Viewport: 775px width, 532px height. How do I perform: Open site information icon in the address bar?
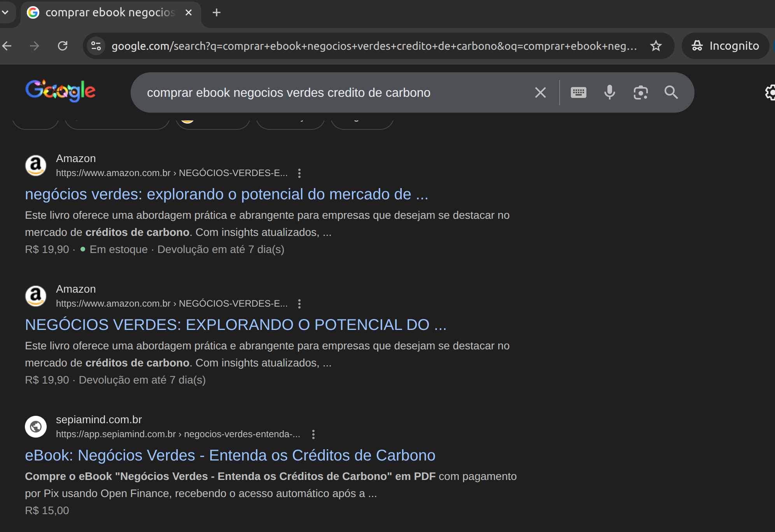[x=96, y=45]
